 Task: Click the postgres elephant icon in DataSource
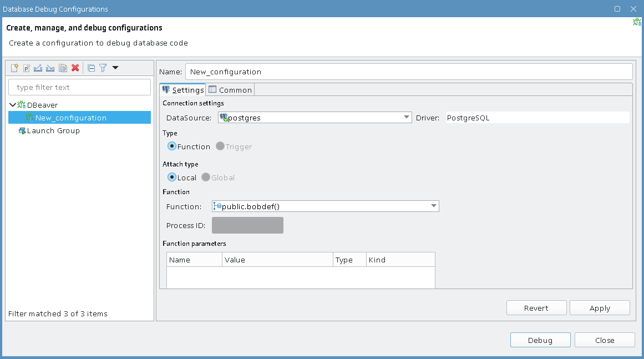click(x=224, y=118)
